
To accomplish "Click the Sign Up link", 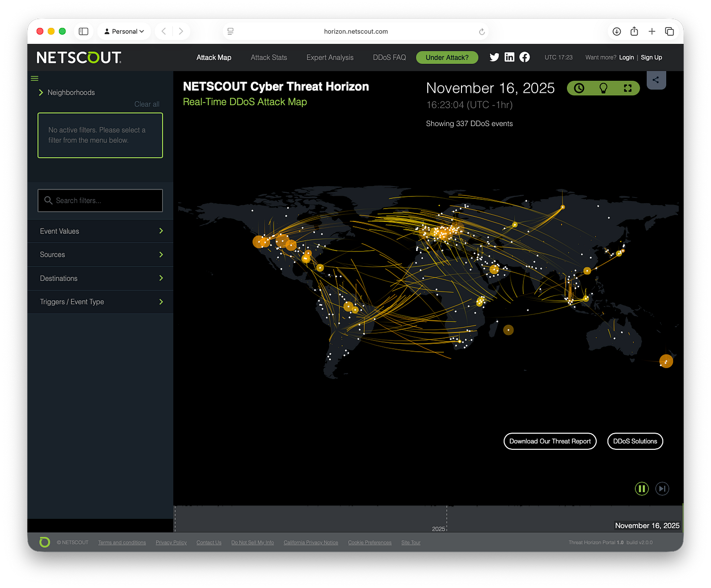I will pos(651,57).
